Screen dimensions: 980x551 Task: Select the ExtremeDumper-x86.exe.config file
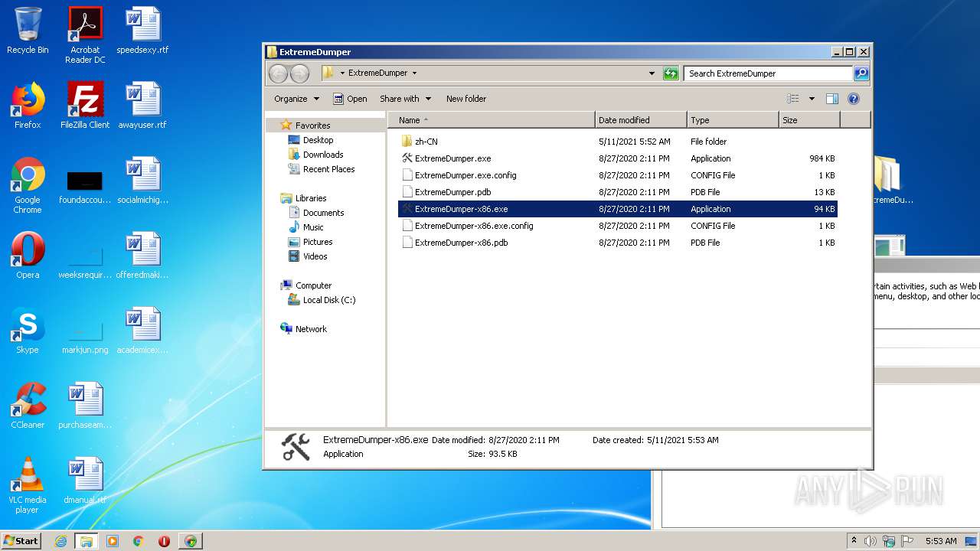(618, 226)
